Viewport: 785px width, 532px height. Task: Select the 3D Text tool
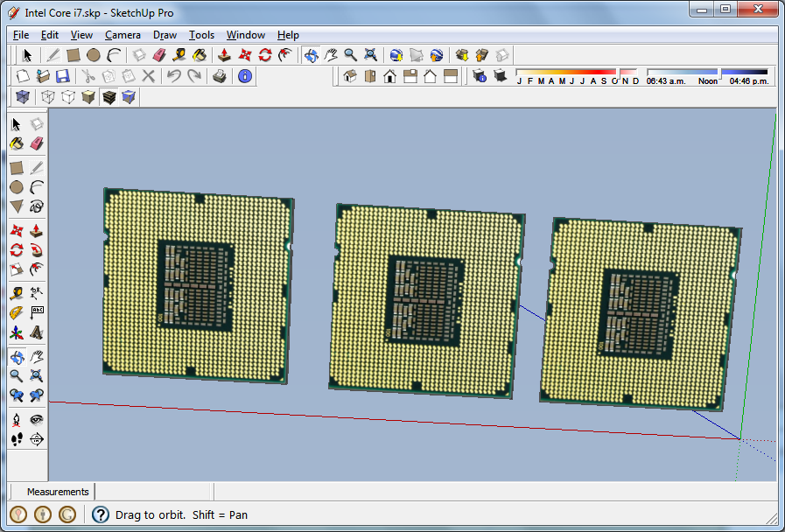37,332
